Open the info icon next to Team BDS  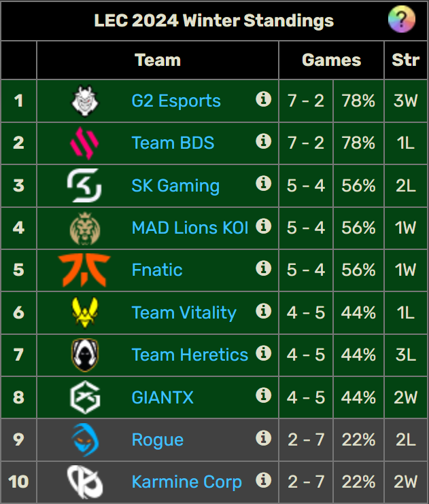coord(263,141)
